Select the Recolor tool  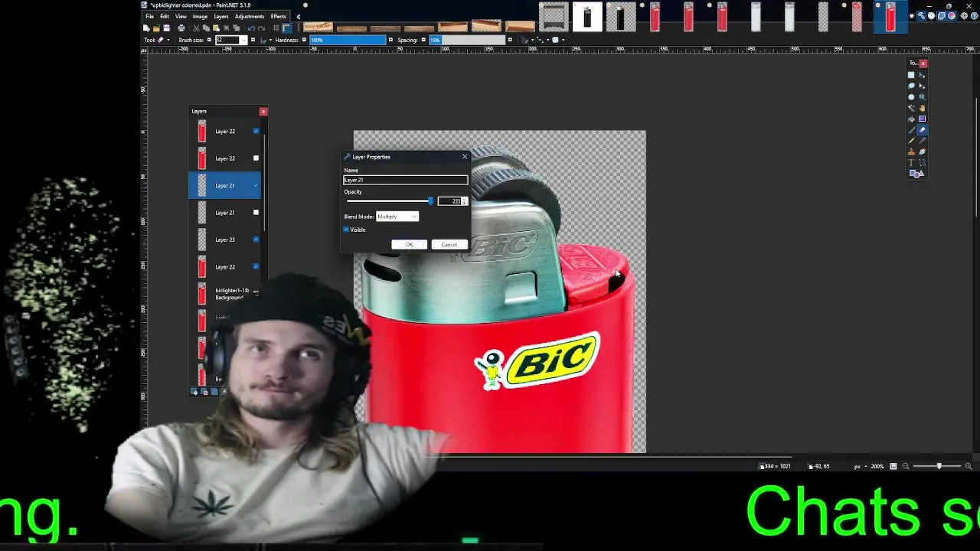(x=922, y=152)
